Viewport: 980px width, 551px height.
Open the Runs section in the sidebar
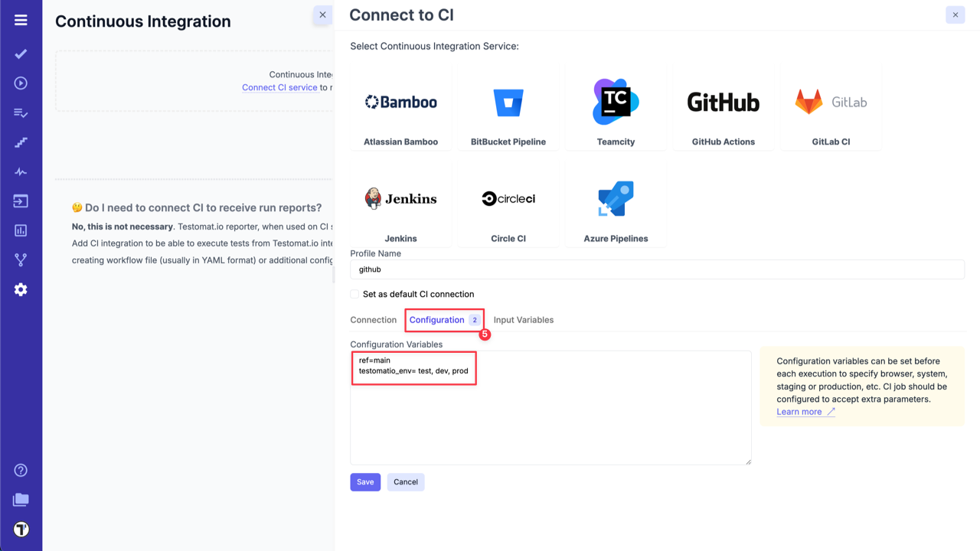coord(21,83)
